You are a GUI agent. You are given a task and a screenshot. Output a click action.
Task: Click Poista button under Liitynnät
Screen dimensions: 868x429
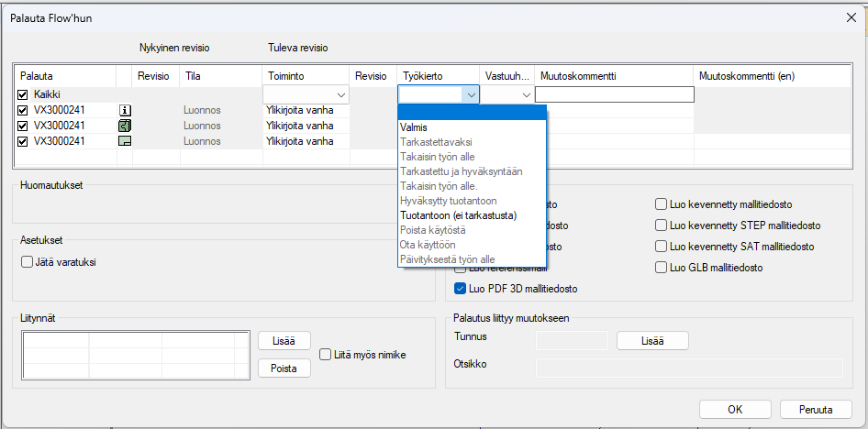284,368
